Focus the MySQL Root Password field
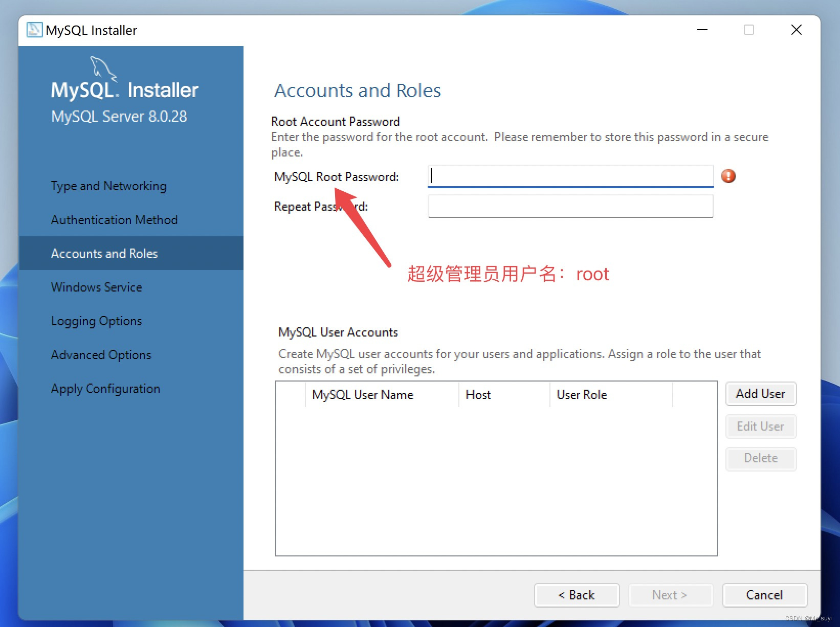 (570, 176)
